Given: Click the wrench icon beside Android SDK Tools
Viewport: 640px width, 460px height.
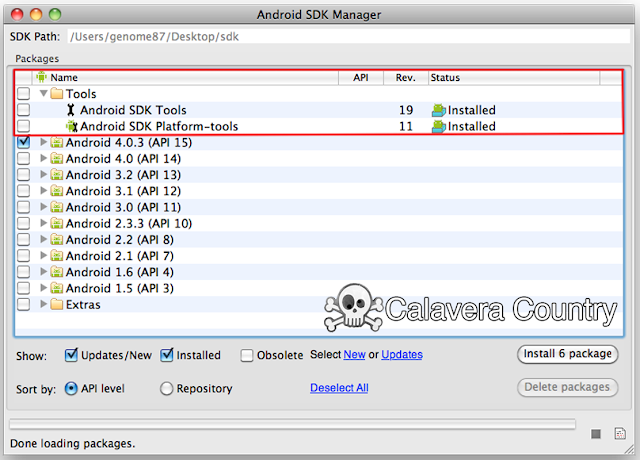Looking at the screenshot, I should (x=71, y=110).
